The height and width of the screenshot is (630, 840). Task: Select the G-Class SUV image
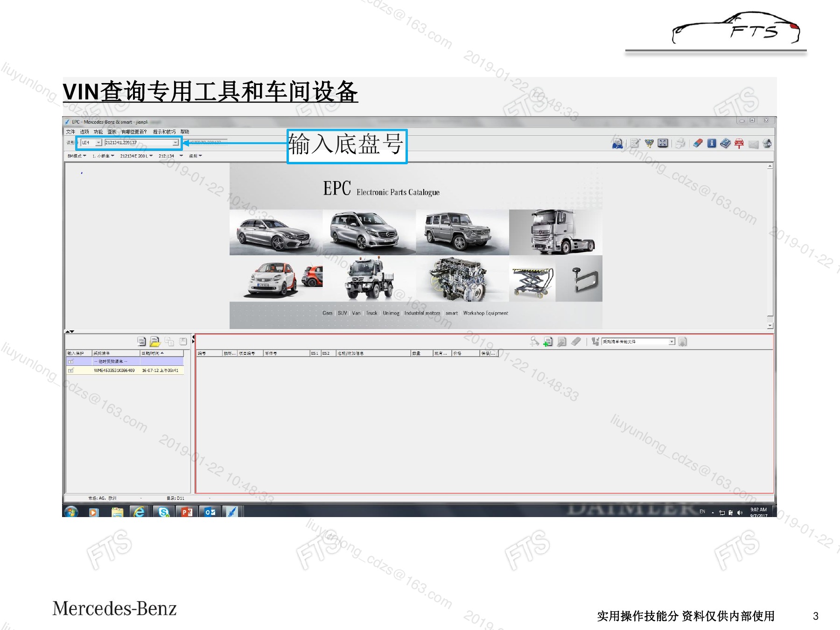coord(462,232)
